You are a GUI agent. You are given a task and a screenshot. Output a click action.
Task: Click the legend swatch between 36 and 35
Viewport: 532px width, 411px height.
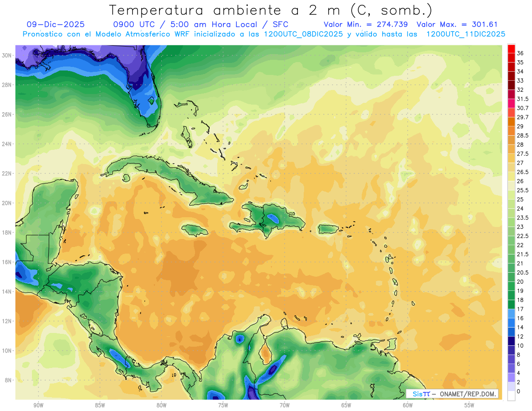pos(511,58)
